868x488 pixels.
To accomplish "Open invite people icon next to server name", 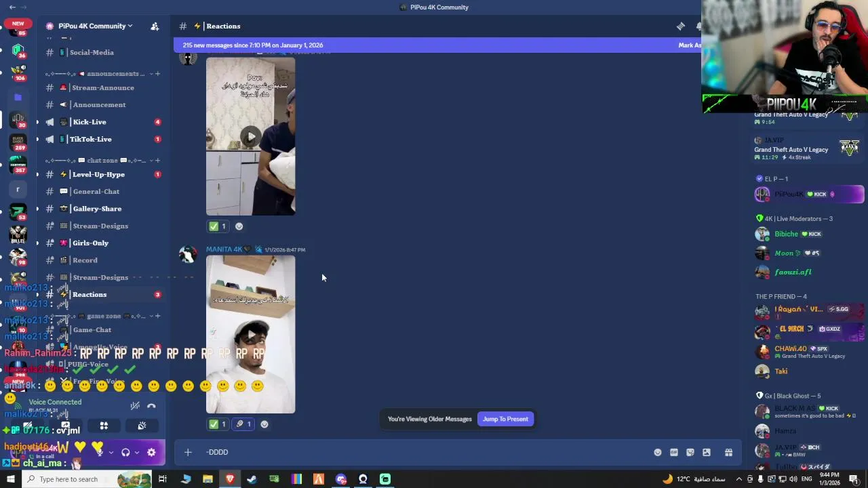I will pos(155,26).
